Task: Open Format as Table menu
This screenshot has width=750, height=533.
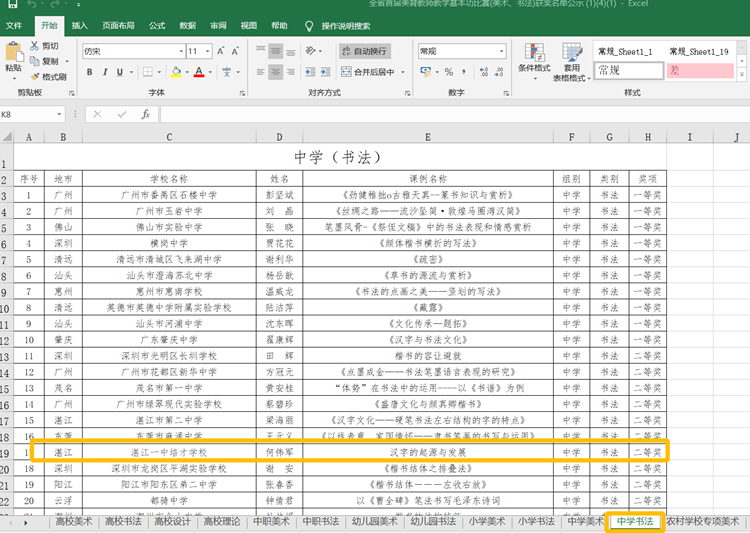Action: [x=572, y=62]
